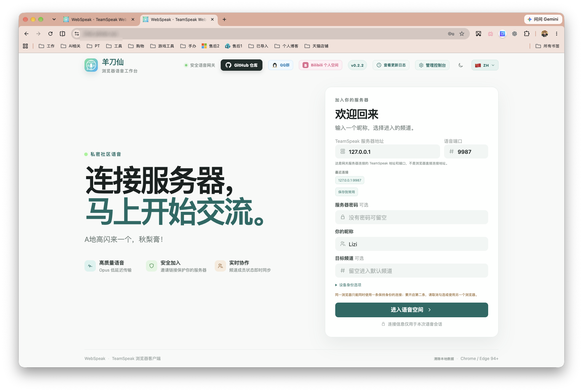Click the blue-purple D extension icon
Screen dimensions: 583x392
click(503, 34)
